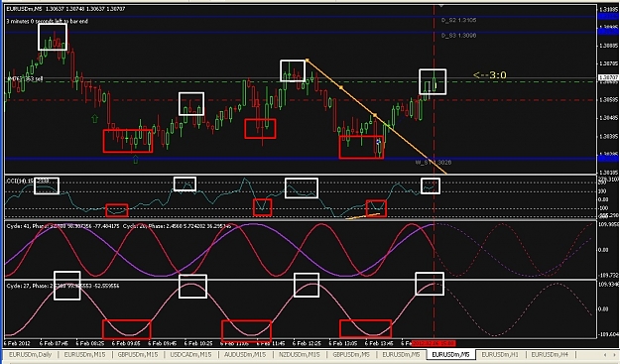620x364 pixels.
Task: Click the '3 minutes 0 seconds left' timer text
Action: tap(47, 22)
